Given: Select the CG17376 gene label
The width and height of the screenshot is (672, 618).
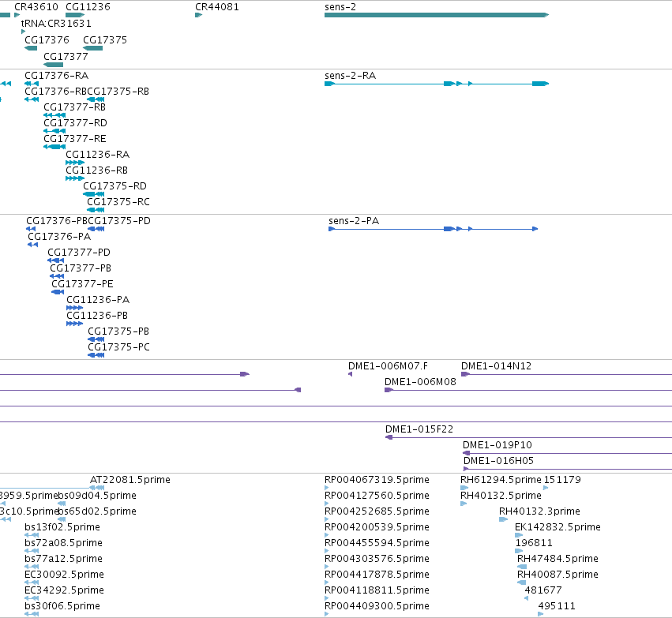Looking at the screenshot, I should pyautogui.click(x=47, y=39).
